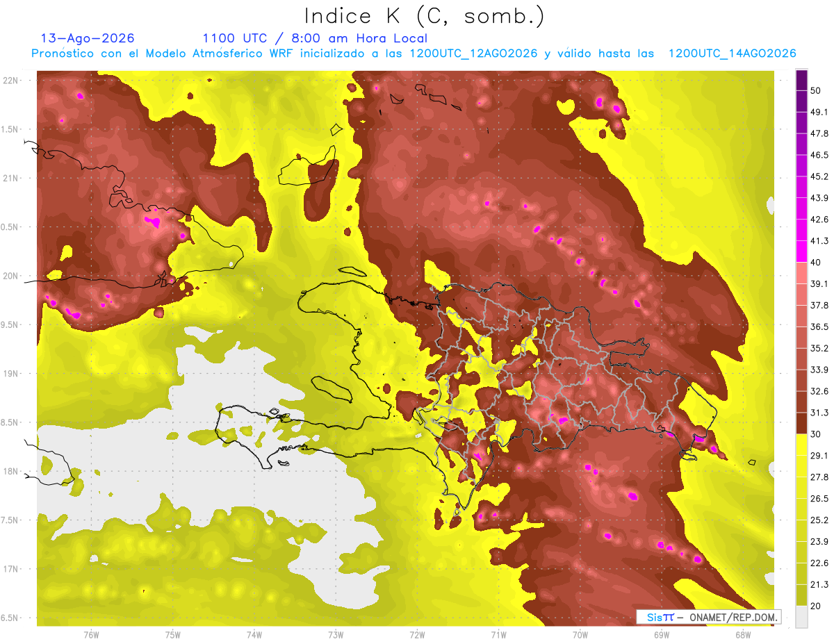
Task: Click the '70W' longitude label
Action: point(580,634)
